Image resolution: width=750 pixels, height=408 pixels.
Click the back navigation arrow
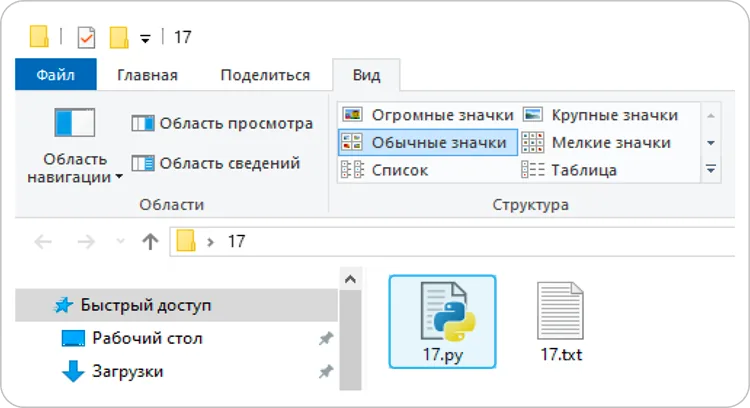43,242
